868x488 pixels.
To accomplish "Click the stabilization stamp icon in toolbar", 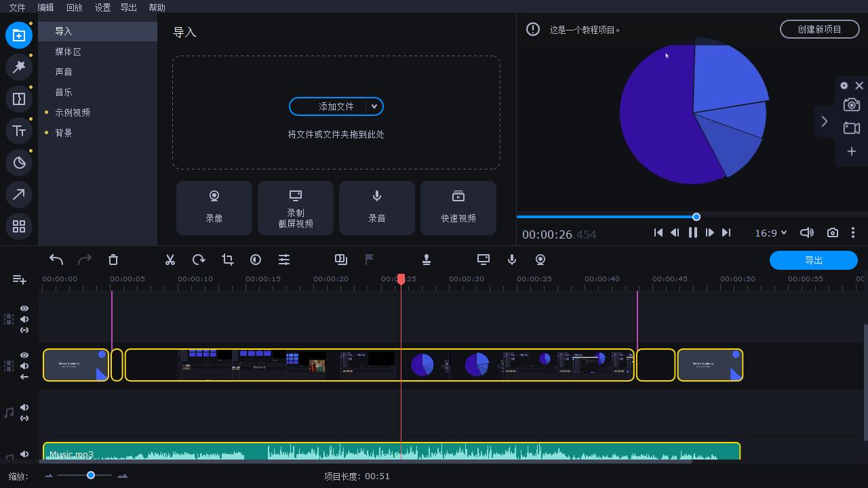I will pyautogui.click(x=427, y=260).
